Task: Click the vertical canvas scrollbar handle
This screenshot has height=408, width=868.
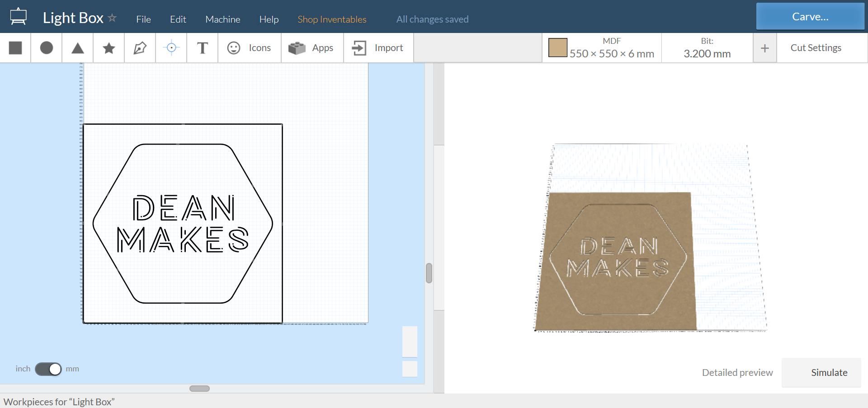Action: click(x=429, y=273)
